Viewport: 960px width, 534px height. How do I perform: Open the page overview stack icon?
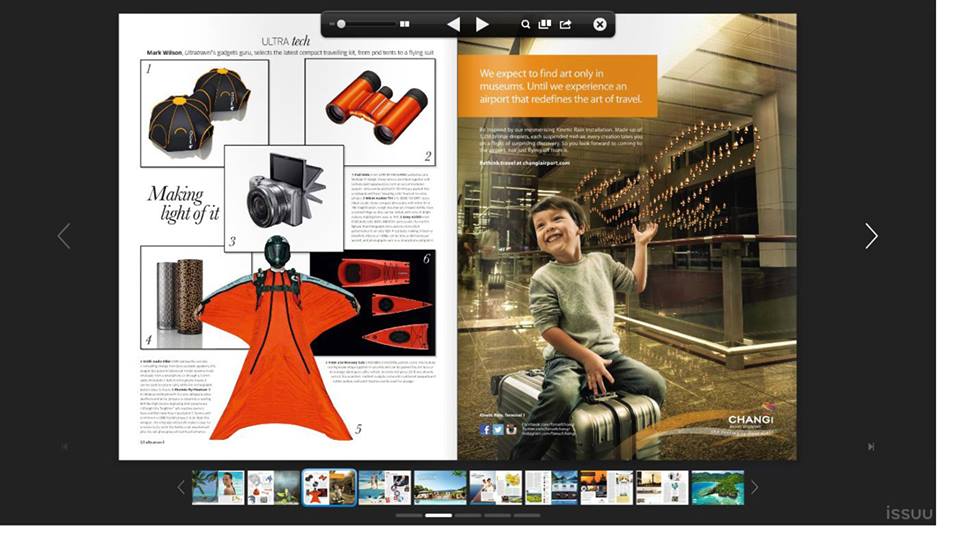544,24
